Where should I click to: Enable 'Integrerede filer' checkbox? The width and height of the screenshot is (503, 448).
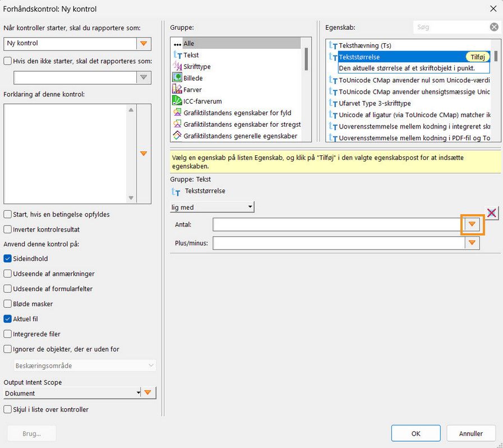pos(7,334)
